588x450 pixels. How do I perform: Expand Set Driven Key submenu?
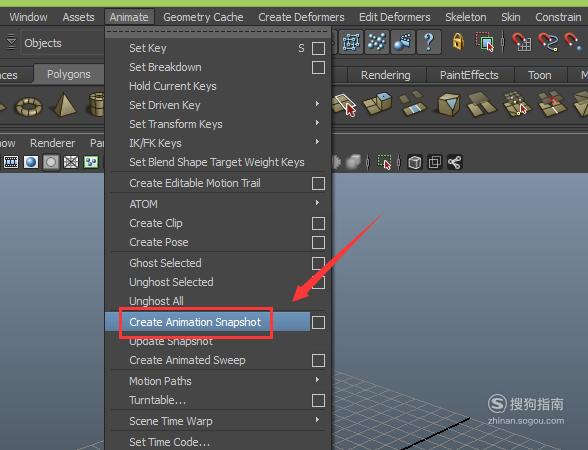pos(317,103)
